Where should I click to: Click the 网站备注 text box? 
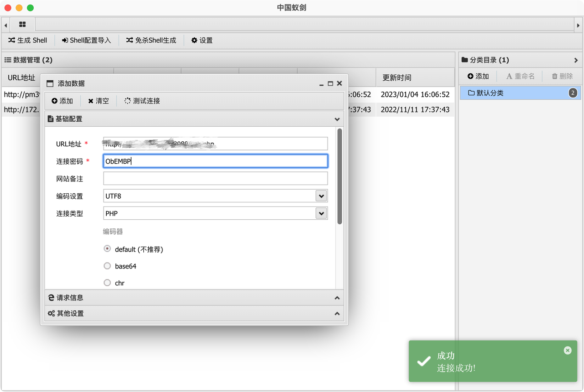click(215, 178)
